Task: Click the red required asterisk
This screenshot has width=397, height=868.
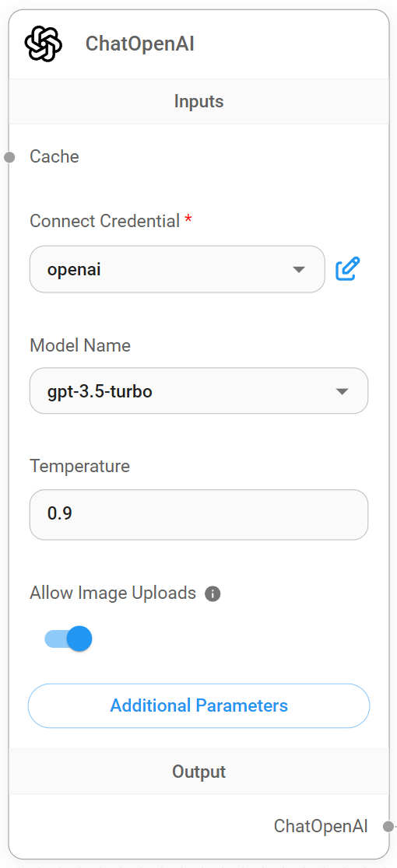Action: (188, 221)
